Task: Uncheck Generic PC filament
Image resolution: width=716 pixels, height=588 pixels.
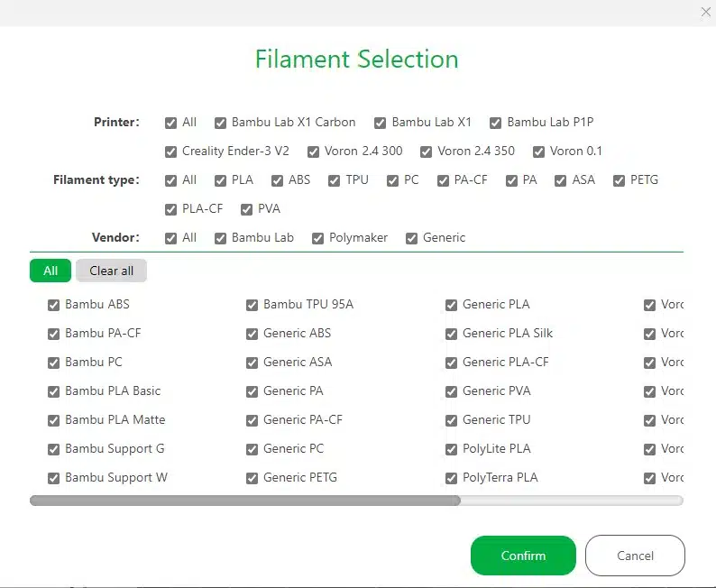Action: click(x=252, y=449)
